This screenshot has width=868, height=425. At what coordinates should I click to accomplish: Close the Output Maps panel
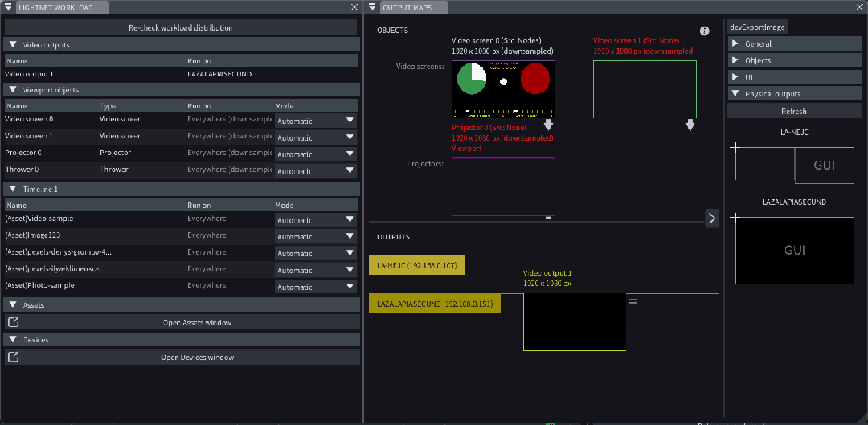pyautogui.click(x=860, y=7)
